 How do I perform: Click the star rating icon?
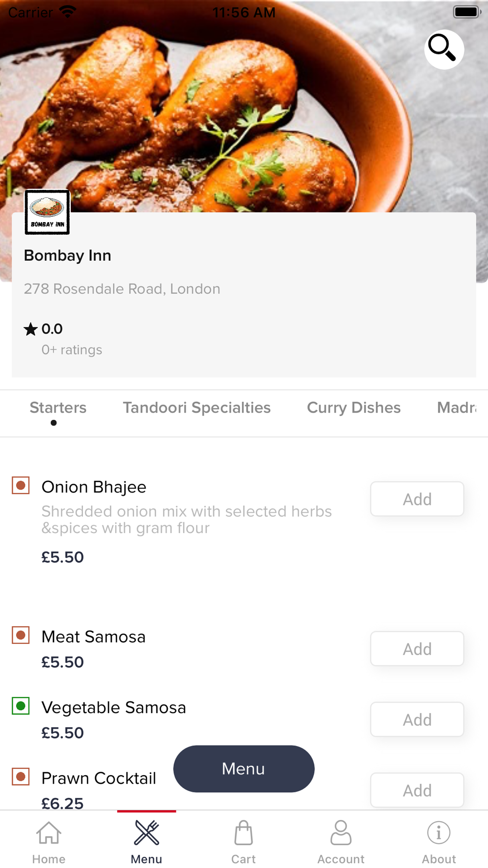31,329
